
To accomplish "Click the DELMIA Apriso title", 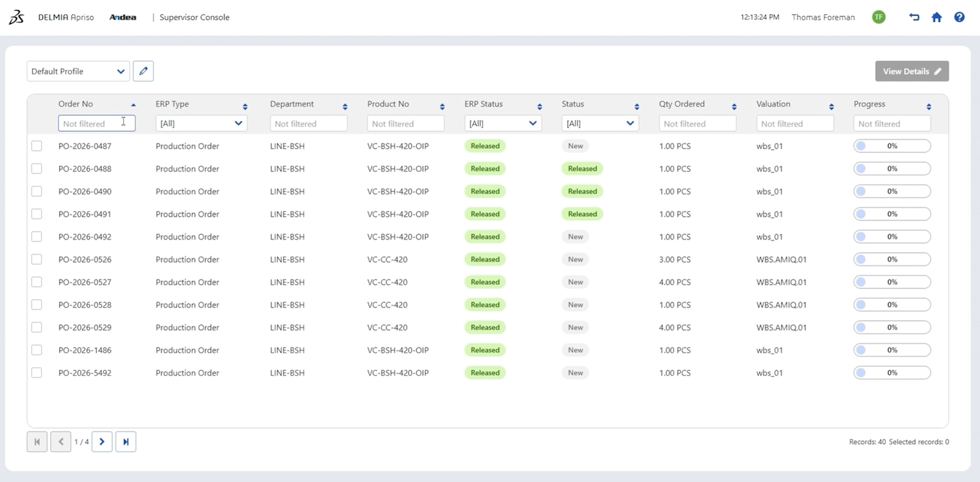I will (66, 17).
